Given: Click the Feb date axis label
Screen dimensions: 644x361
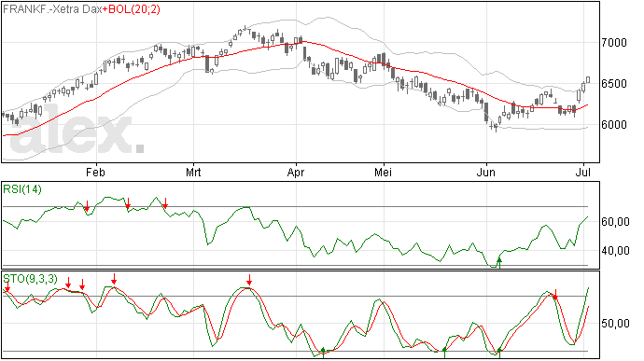Looking at the screenshot, I should pyautogui.click(x=95, y=172).
